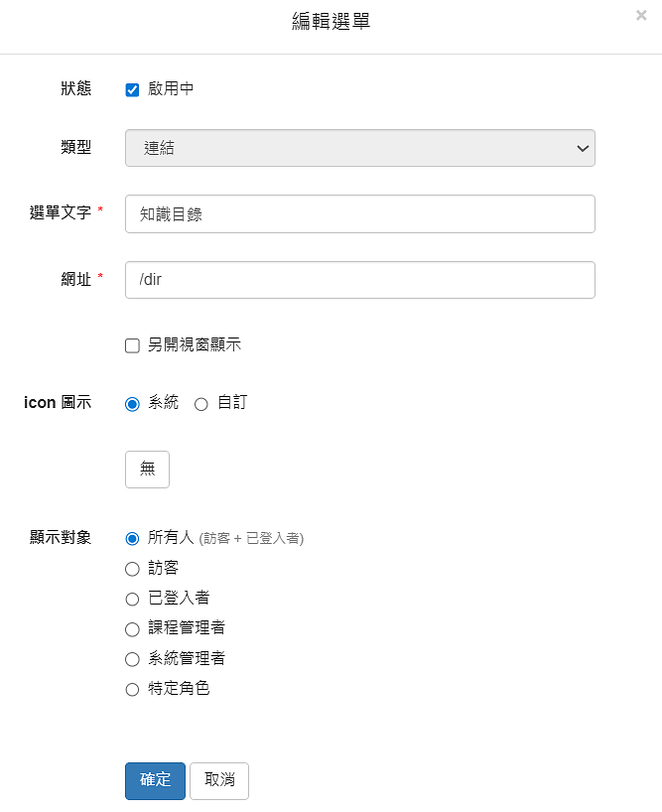Choose the 已登入者 radio option
This screenshot has height=812, width=662.
coord(132,599)
